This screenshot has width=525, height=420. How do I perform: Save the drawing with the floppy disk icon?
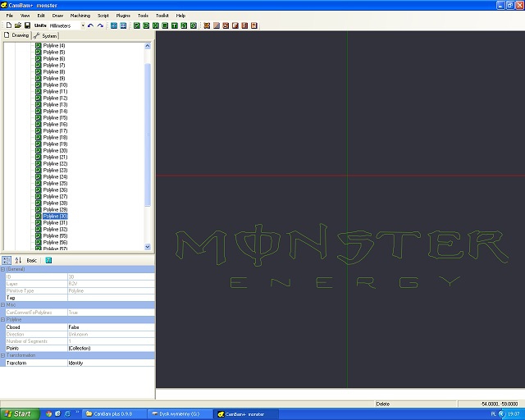tap(27, 25)
